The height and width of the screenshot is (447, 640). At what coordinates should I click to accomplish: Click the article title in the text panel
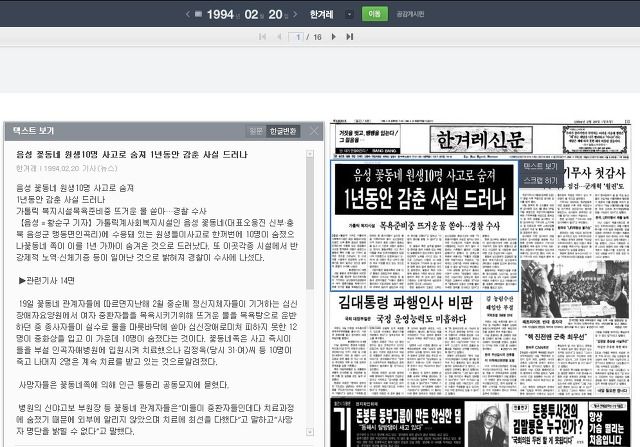(x=132, y=154)
